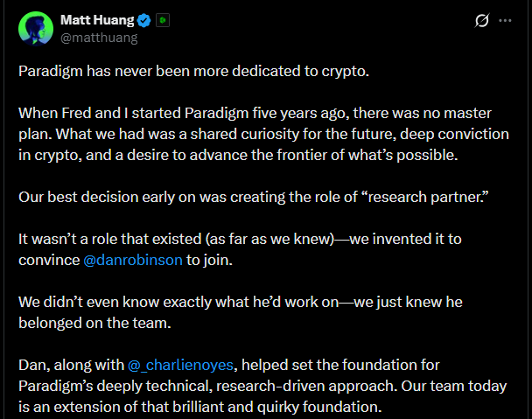Click the line 'belonged on the team.'
532x419 pixels.
94,323
